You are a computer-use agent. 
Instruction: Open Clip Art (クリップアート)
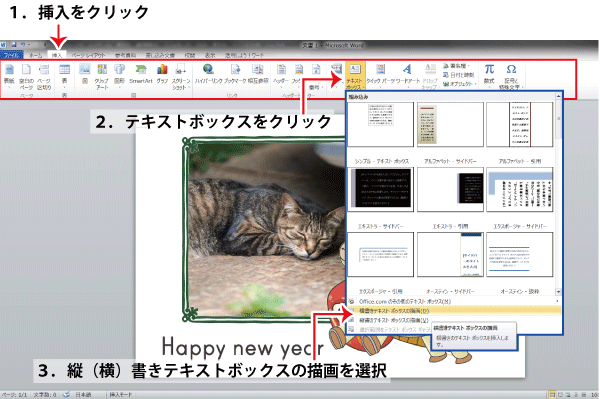pyautogui.click(x=102, y=77)
